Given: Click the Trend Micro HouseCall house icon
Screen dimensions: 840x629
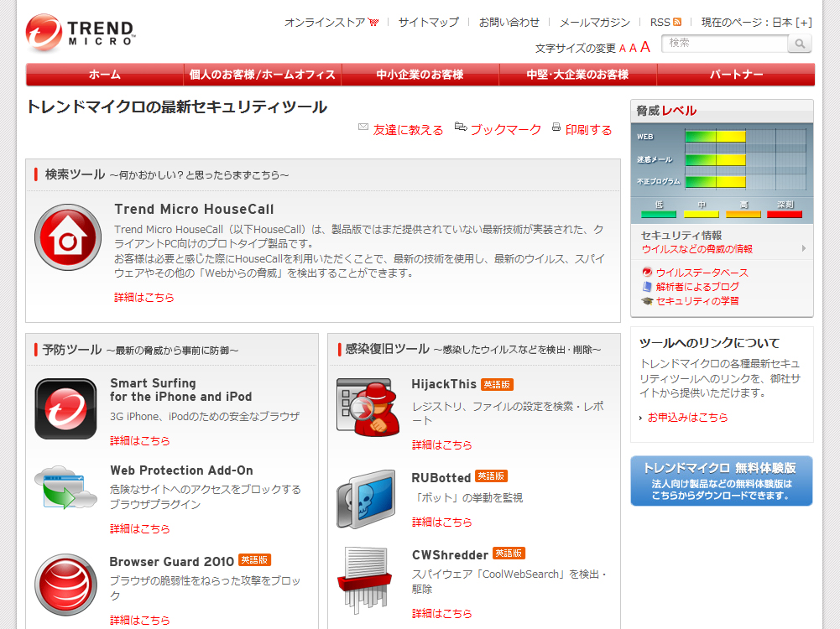Looking at the screenshot, I should 67,237.
